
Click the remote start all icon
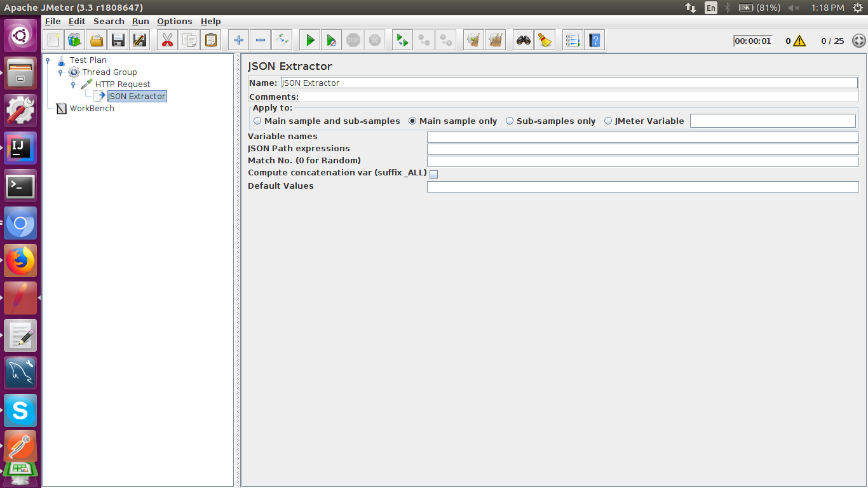point(402,41)
